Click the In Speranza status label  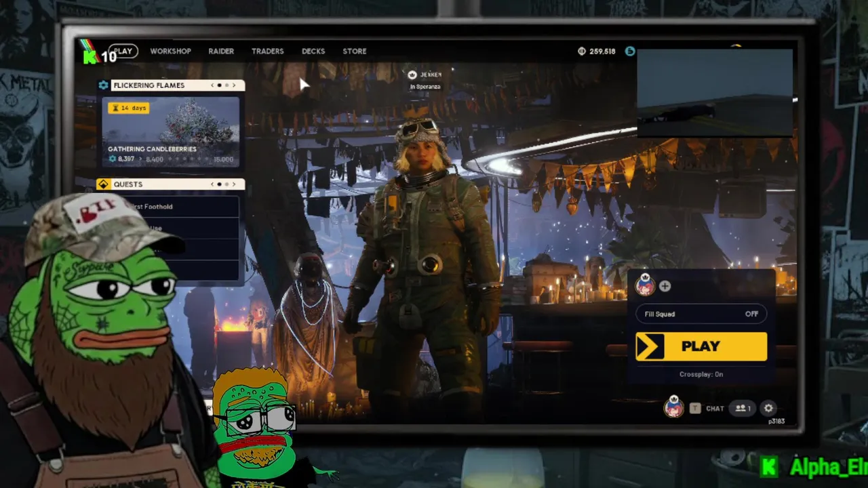425,87
